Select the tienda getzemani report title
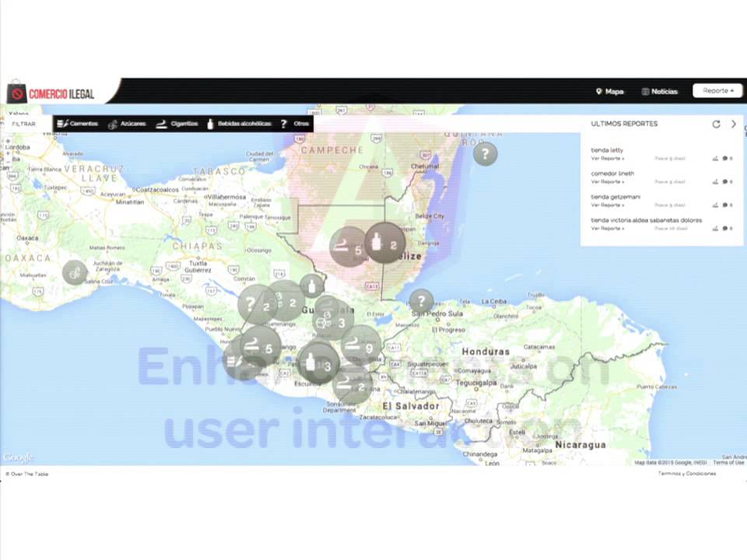 (x=615, y=197)
